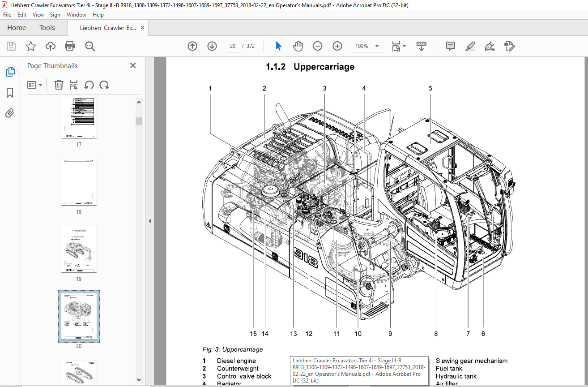The image size is (588, 387).
Task: Click the stamp tool icon
Action: pos(509,46)
